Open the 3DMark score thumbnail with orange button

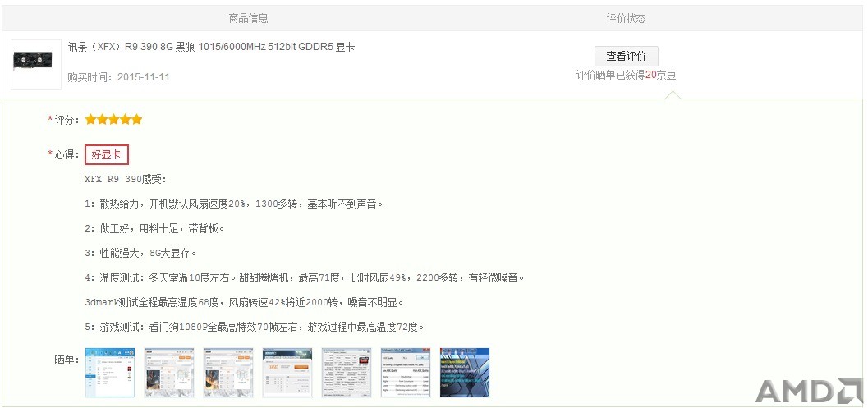287,373
